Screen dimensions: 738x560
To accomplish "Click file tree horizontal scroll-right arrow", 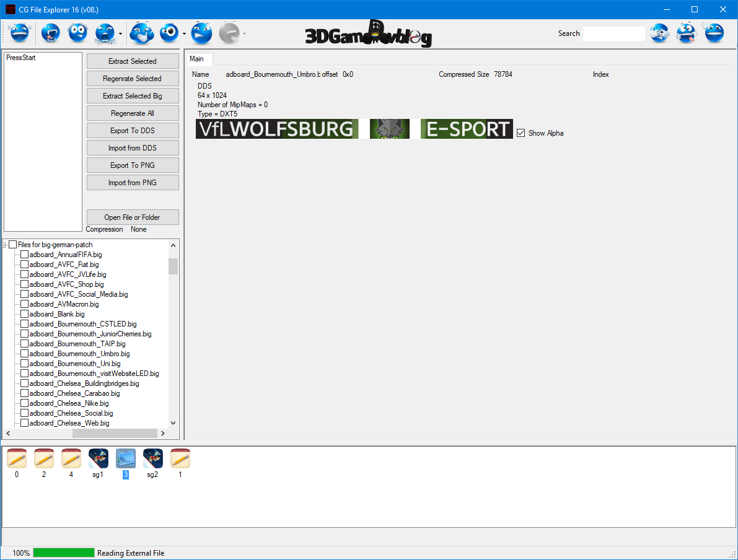I will 163,433.
